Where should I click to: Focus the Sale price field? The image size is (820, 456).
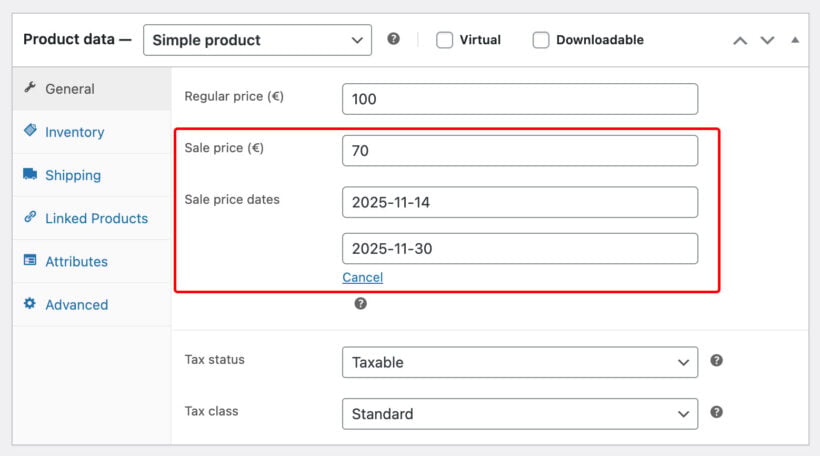tap(520, 151)
